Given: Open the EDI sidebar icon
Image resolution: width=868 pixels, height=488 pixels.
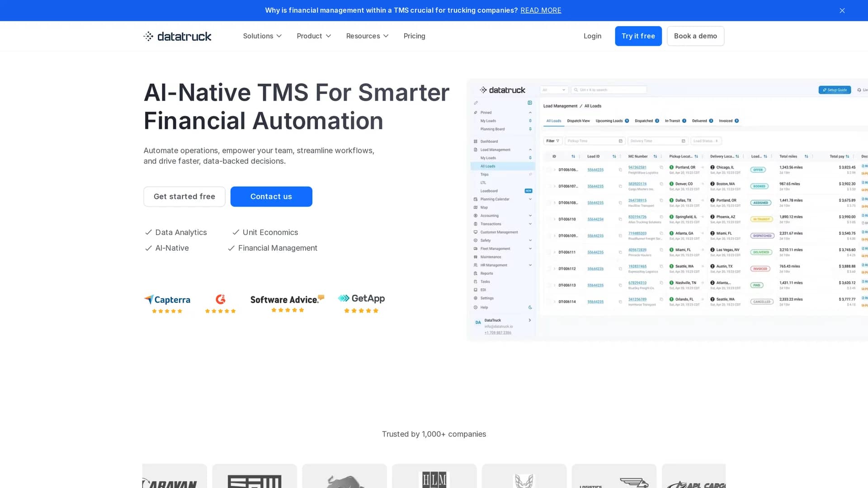Looking at the screenshot, I should pos(476,290).
